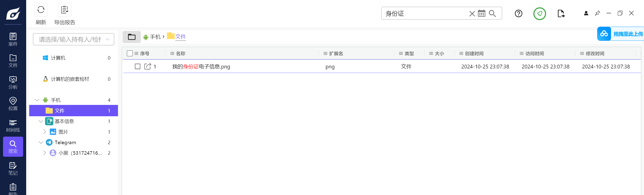Click into the search field containing 身份证

(x=425, y=14)
